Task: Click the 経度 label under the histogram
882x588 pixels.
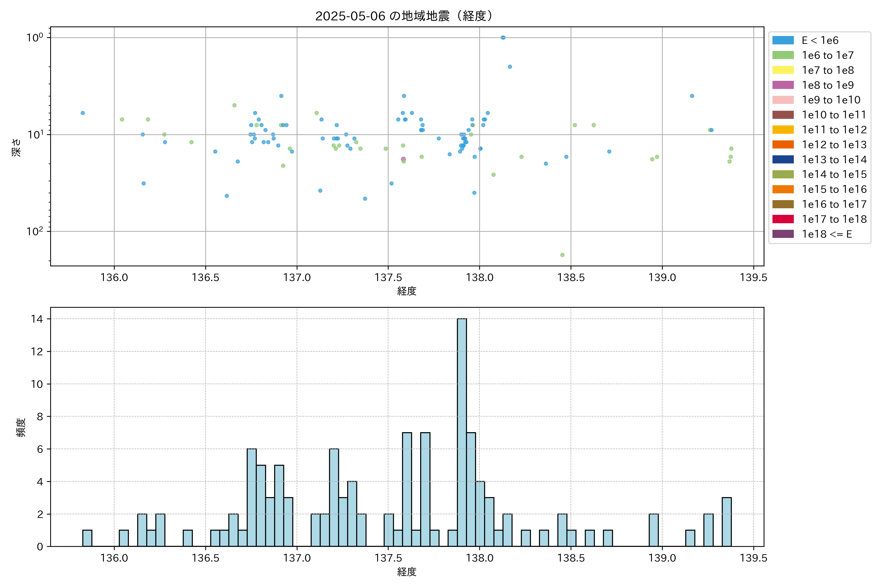Action: point(406,572)
